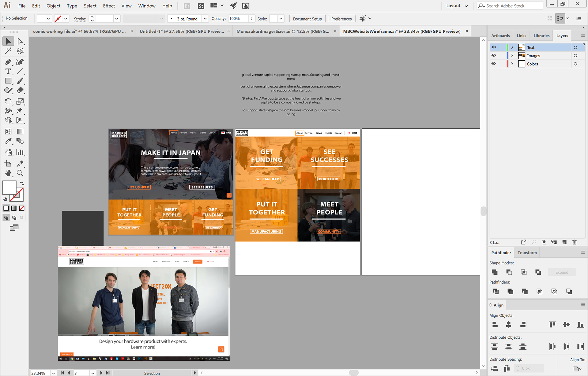Select the Pen tool
The width and height of the screenshot is (588, 376).
coord(8,62)
